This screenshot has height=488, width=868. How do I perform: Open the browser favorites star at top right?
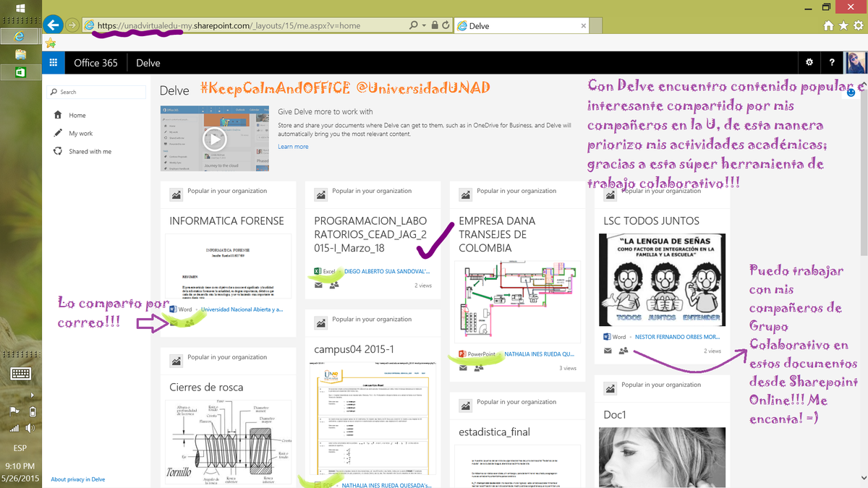coord(843,25)
